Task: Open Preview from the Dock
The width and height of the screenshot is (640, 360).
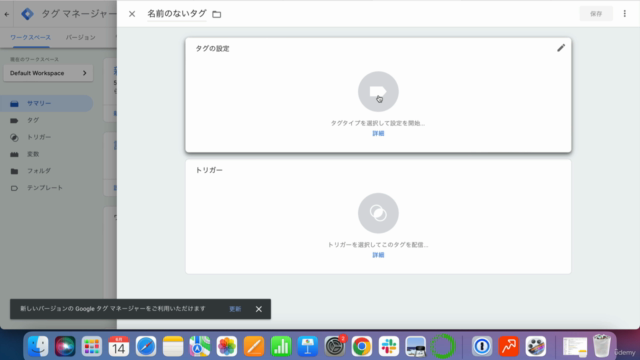Action: (x=416, y=347)
